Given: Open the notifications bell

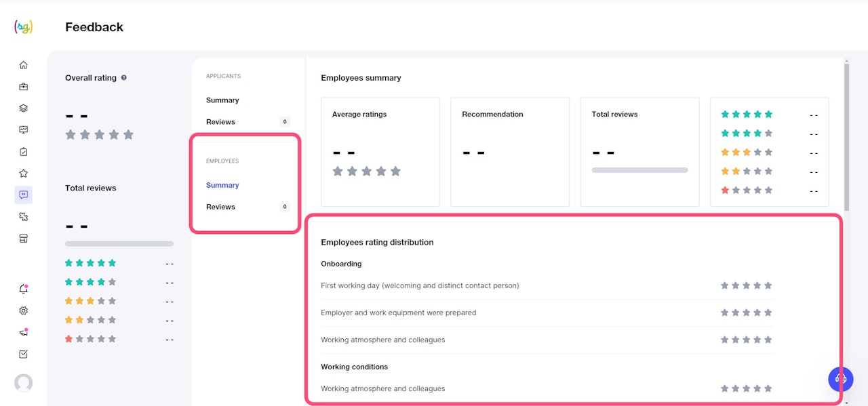Looking at the screenshot, I should point(24,289).
